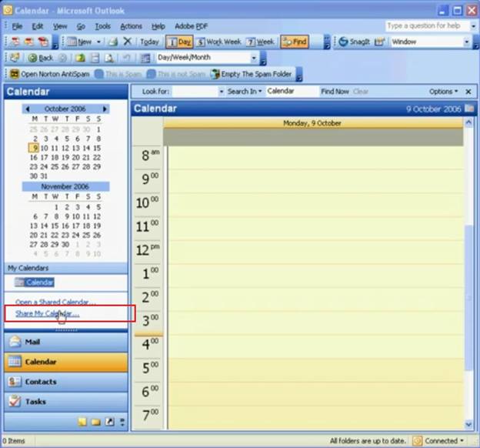
Task: Open the View menu
Action: click(x=60, y=26)
